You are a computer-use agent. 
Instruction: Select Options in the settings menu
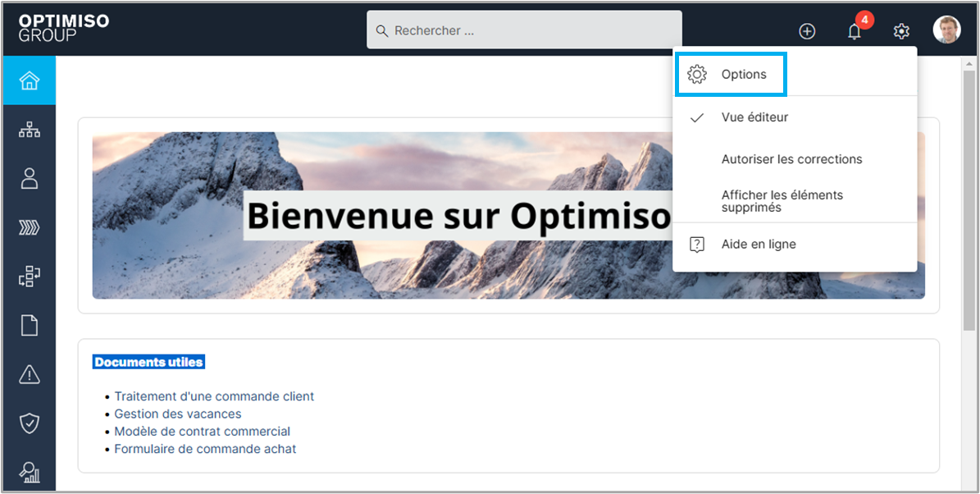(743, 75)
